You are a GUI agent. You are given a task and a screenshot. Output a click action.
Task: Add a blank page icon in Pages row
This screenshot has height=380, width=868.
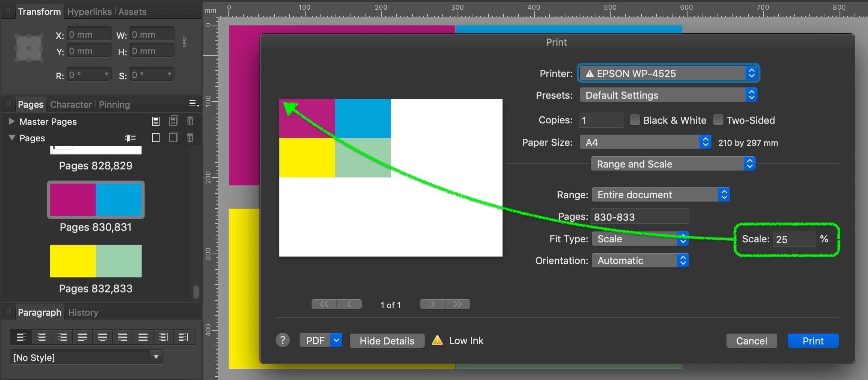click(x=156, y=138)
